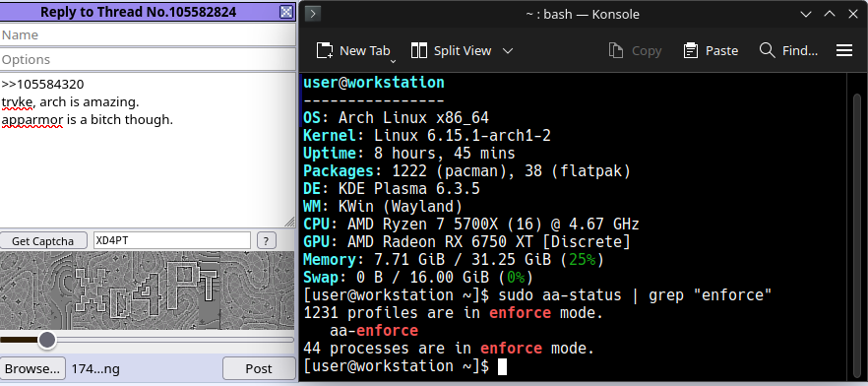Click the selected file name 174...ng
Viewport: 868px width, 386px height.
click(95, 369)
